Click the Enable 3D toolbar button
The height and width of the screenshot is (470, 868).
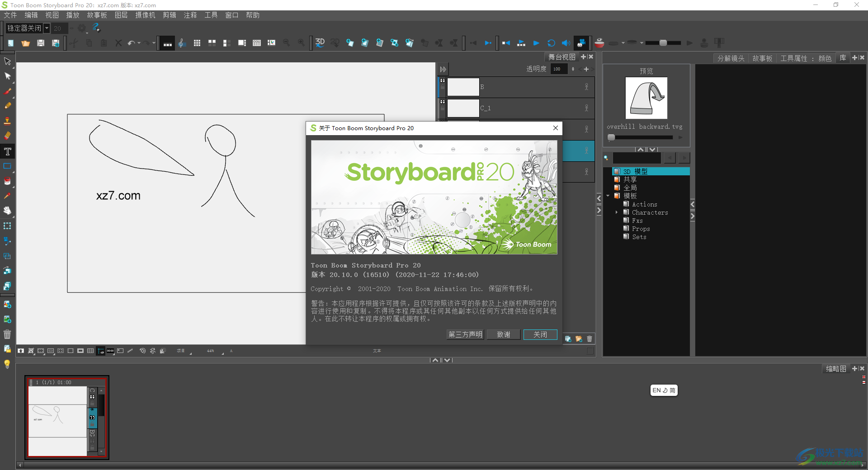point(320,43)
